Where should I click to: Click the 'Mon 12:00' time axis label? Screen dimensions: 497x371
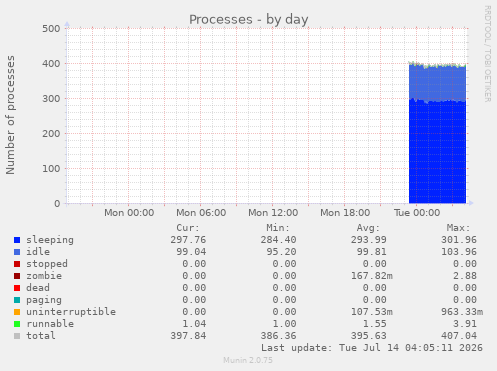coord(273,213)
